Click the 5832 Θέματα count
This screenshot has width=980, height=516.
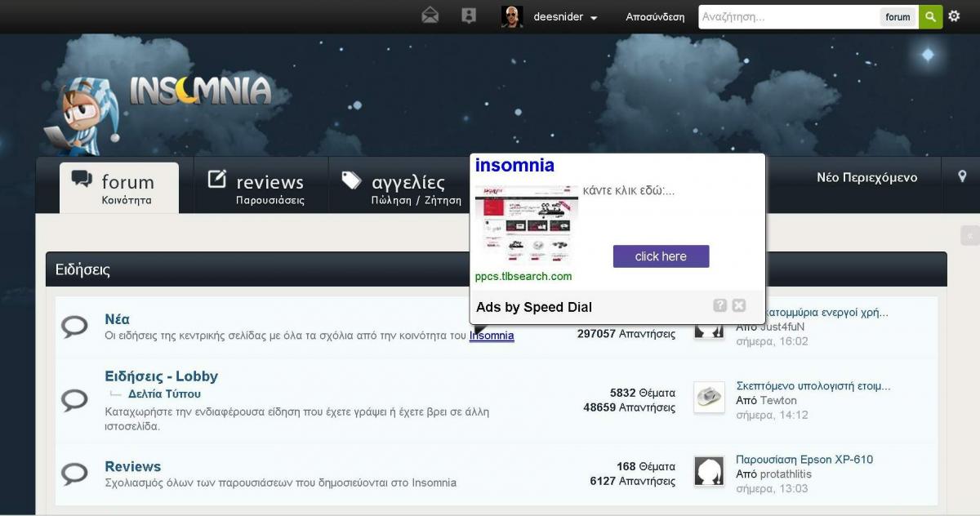[643, 393]
